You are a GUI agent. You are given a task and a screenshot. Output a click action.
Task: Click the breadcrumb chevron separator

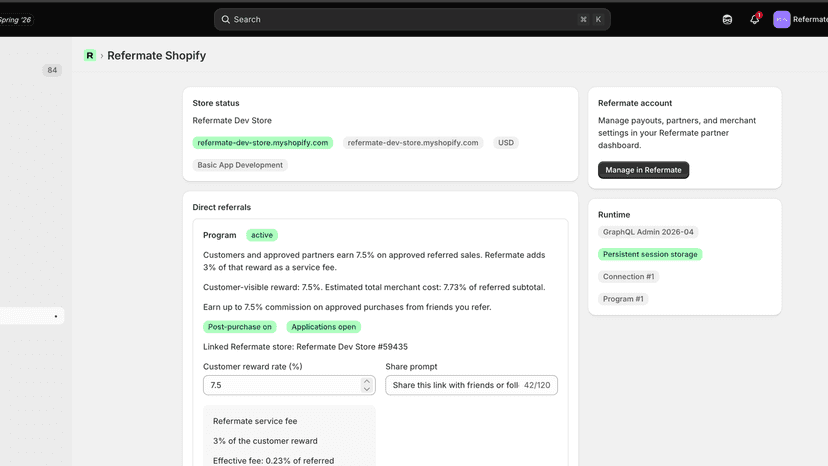click(102, 55)
